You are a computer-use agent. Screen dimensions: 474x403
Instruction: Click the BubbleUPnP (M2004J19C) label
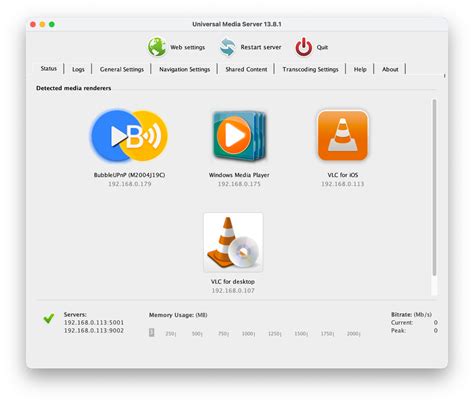click(x=129, y=175)
